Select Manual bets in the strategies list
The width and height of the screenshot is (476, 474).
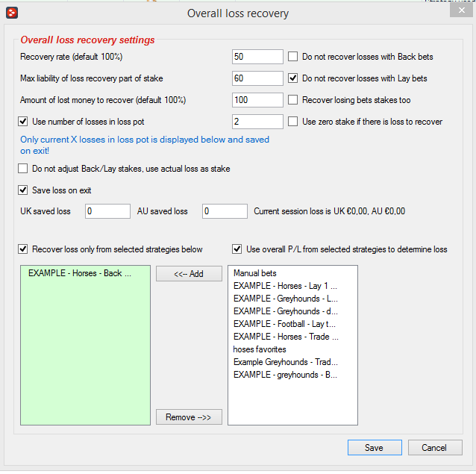pyautogui.click(x=254, y=273)
